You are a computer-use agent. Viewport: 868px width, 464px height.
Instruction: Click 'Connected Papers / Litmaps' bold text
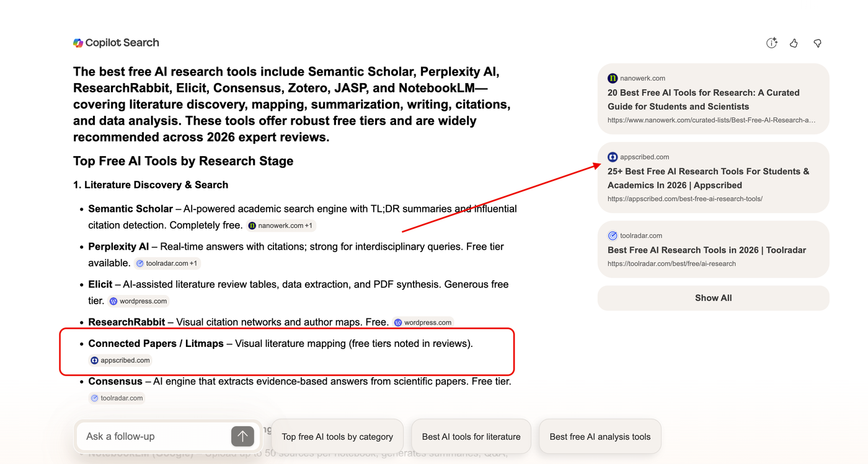(x=156, y=343)
